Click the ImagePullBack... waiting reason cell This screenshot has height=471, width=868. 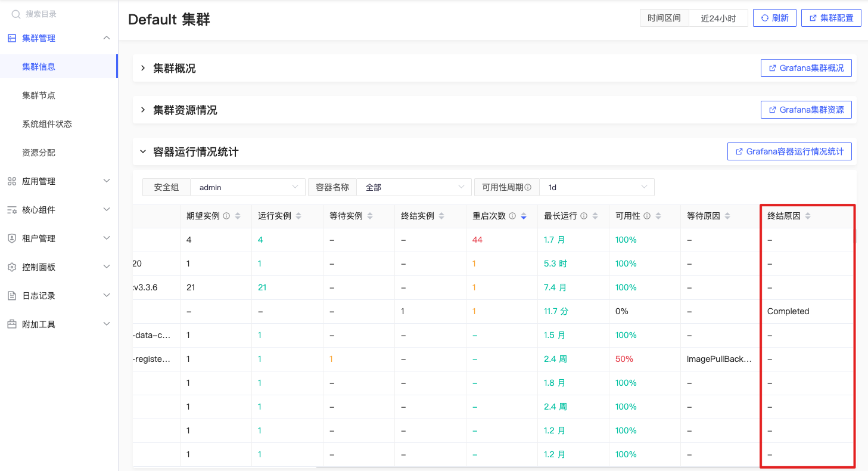pos(719,359)
